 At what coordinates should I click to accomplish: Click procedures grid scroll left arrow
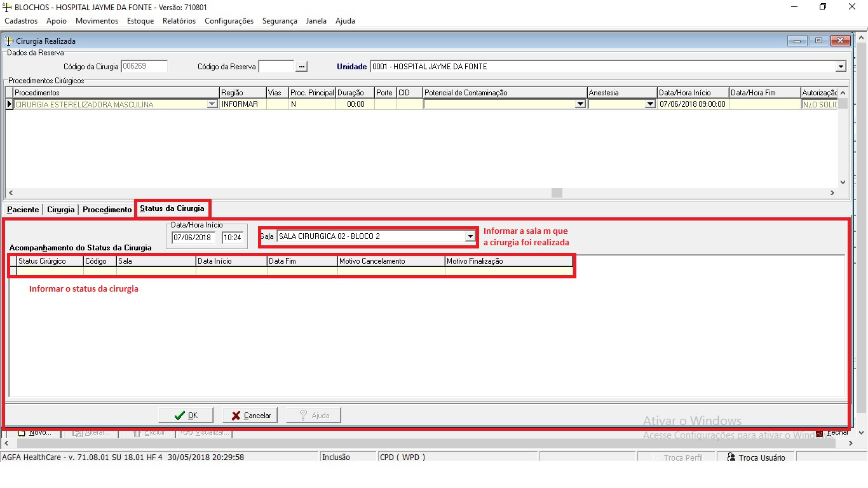11,193
